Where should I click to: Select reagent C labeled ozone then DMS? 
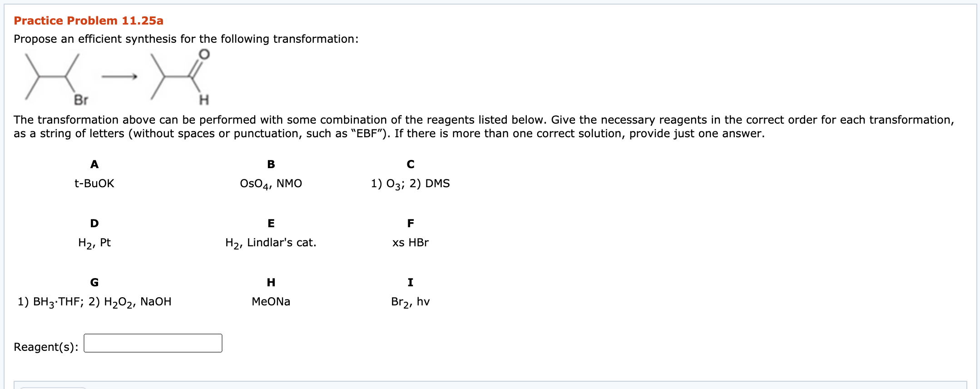(x=410, y=184)
